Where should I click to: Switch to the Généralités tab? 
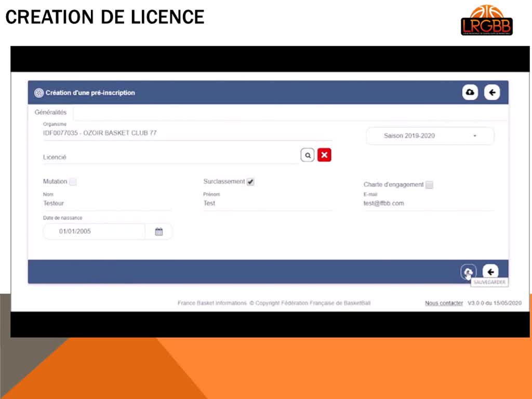point(50,112)
